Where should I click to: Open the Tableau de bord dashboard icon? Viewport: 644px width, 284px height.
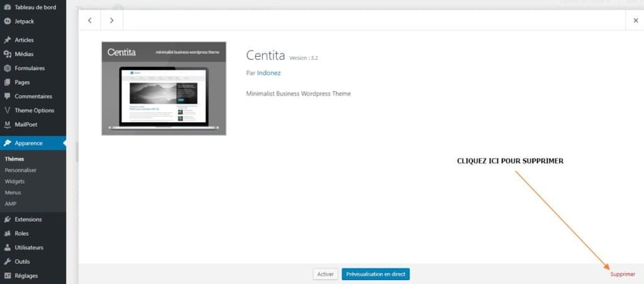coord(7,7)
